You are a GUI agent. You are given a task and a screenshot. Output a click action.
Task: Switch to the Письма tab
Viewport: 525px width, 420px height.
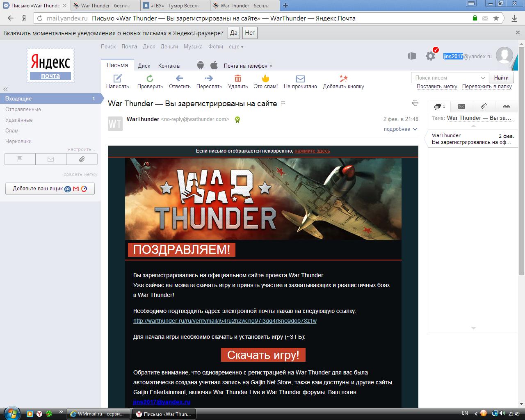(117, 65)
